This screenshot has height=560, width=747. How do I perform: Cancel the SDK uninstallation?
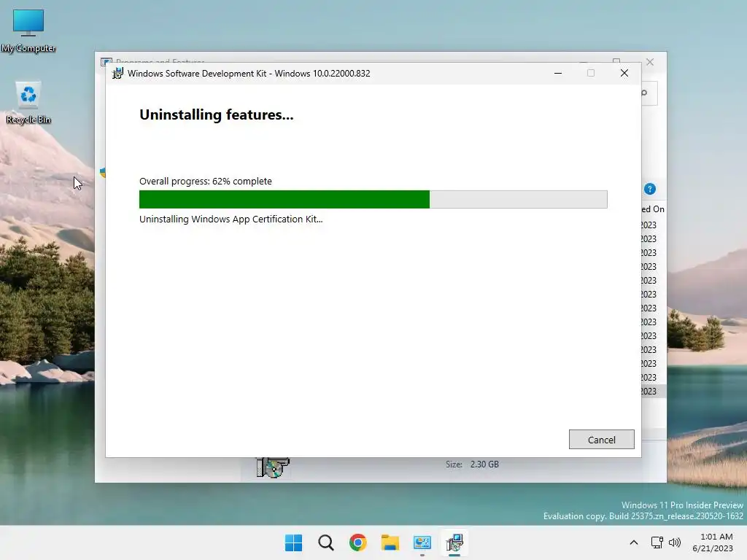[601, 440]
